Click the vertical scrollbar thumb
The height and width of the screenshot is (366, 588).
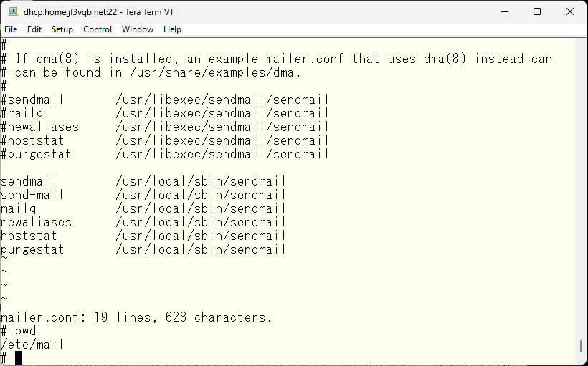(581, 346)
